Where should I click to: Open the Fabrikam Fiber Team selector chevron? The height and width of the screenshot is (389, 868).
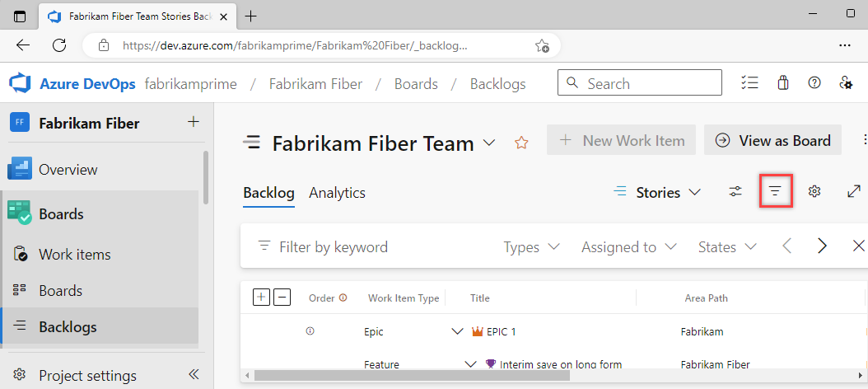[x=489, y=143]
